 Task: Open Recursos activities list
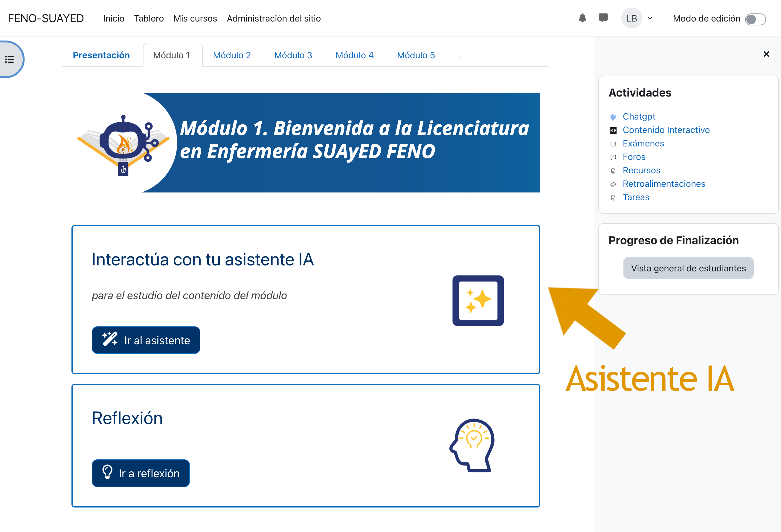[x=641, y=170]
